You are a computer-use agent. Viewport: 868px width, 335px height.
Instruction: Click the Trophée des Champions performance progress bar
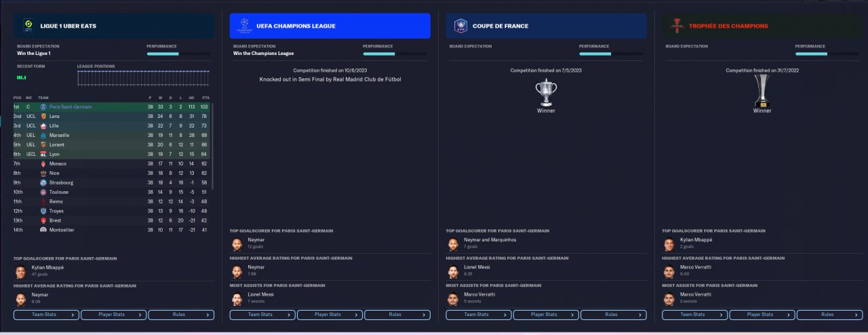(827, 54)
